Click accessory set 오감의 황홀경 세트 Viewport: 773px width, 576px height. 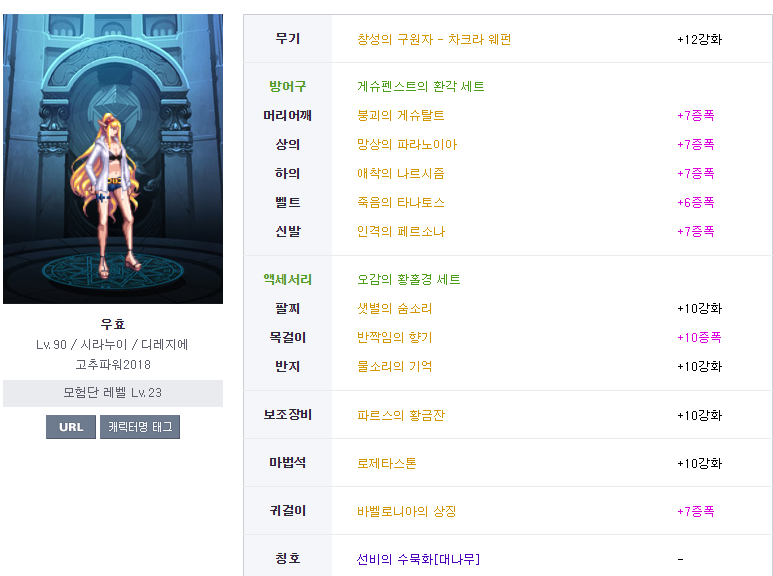[x=409, y=280]
